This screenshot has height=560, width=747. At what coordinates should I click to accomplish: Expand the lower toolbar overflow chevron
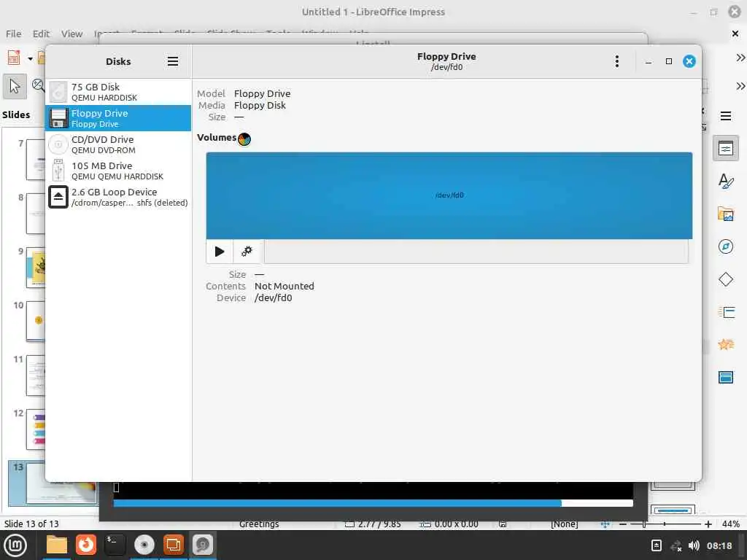[x=740, y=86]
